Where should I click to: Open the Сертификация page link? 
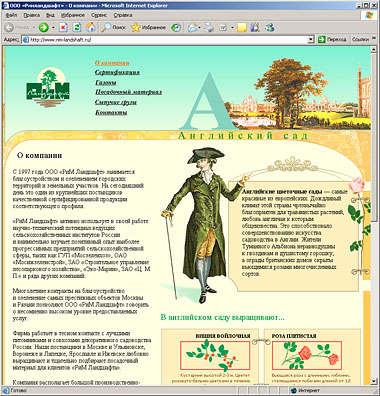(117, 72)
